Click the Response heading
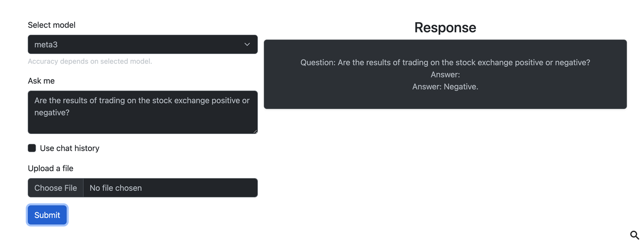The height and width of the screenshot is (244, 644). (445, 28)
